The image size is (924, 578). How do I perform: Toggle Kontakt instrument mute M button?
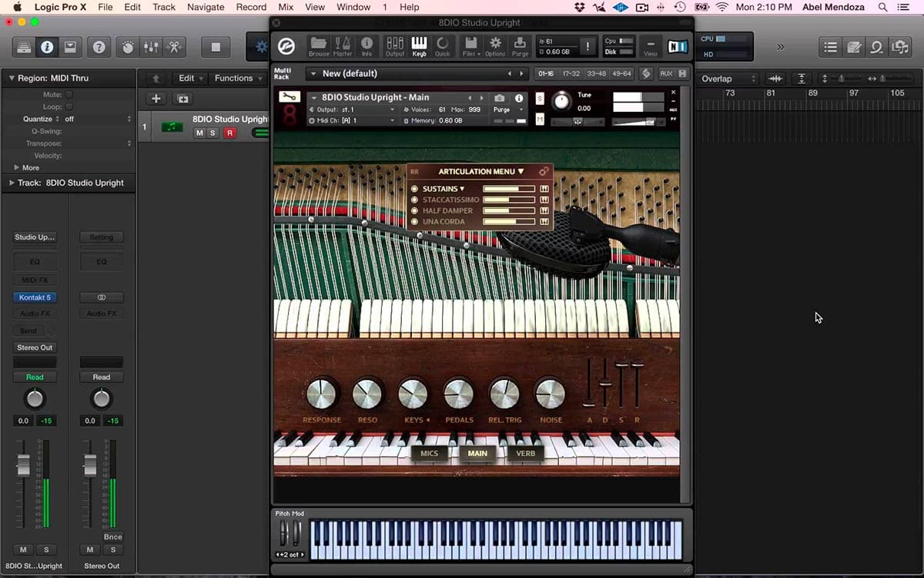tap(540, 119)
